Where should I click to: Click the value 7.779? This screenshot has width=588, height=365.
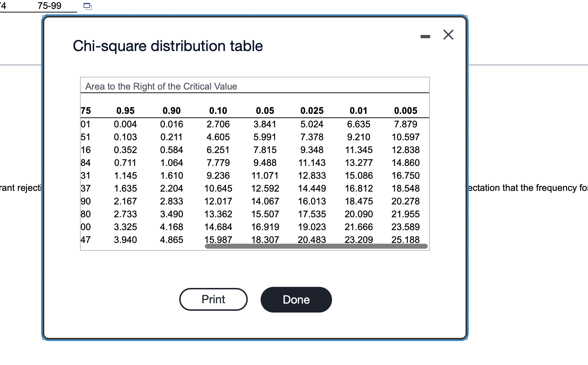[x=218, y=163]
